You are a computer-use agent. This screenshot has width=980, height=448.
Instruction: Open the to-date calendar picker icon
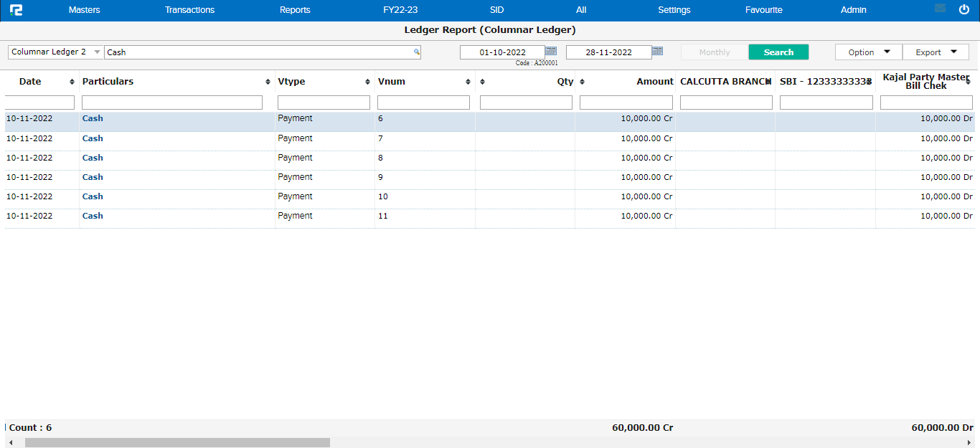(657, 52)
